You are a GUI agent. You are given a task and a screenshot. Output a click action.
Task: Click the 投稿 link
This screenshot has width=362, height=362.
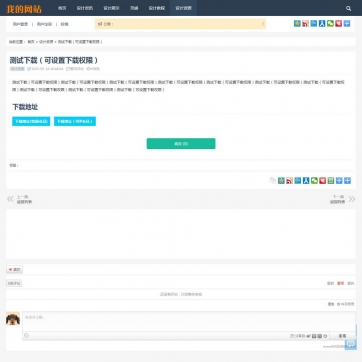click(64, 24)
